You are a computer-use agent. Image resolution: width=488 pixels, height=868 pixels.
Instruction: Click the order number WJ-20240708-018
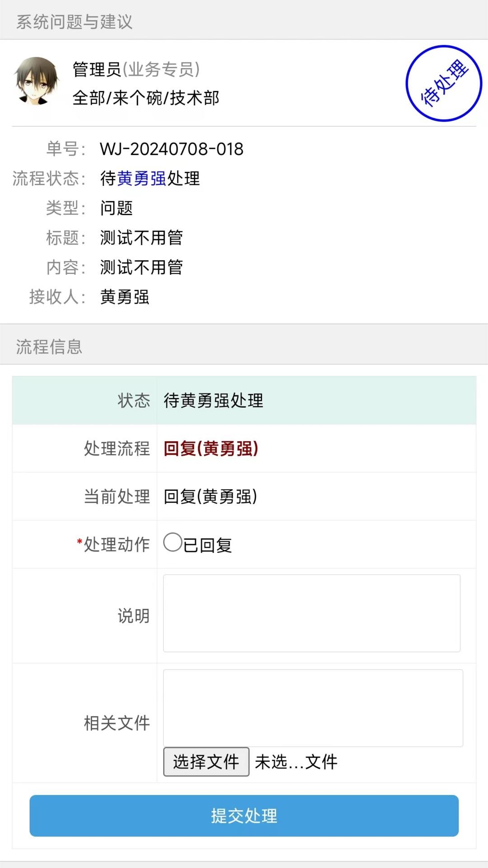172,149
